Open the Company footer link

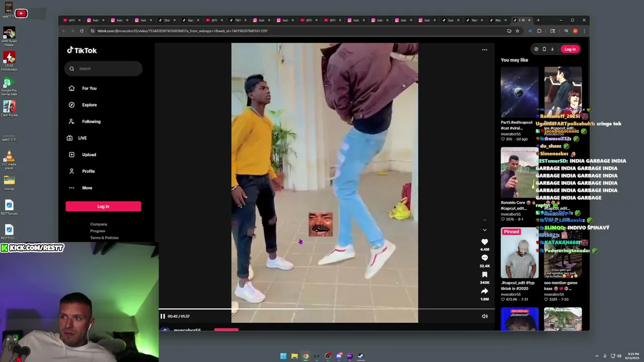pyautogui.click(x=99, y=224)
